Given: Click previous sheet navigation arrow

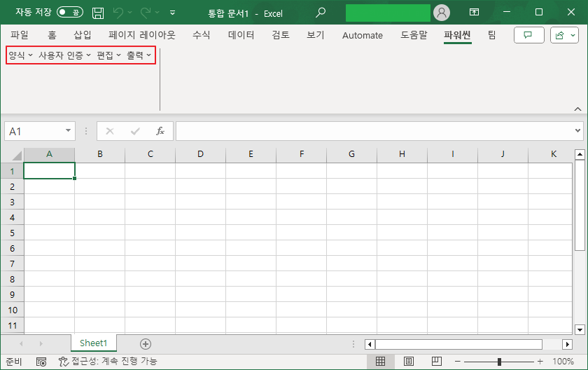Looking at the screenshot, I should pyautogui.click(x=21, y=344).
